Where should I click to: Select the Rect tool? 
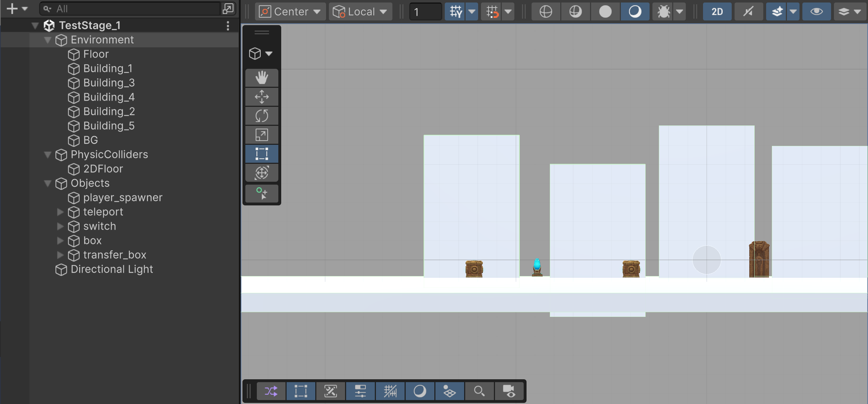coord(262,154)
